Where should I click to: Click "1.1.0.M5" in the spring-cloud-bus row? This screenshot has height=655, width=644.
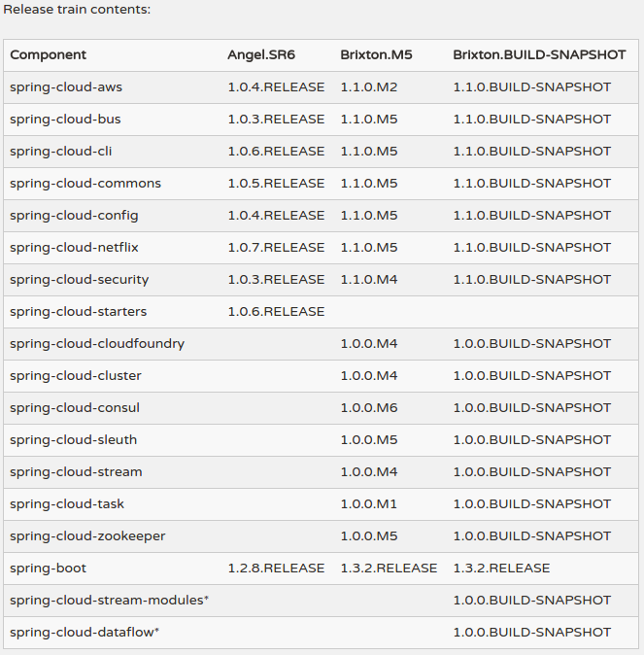369,120
